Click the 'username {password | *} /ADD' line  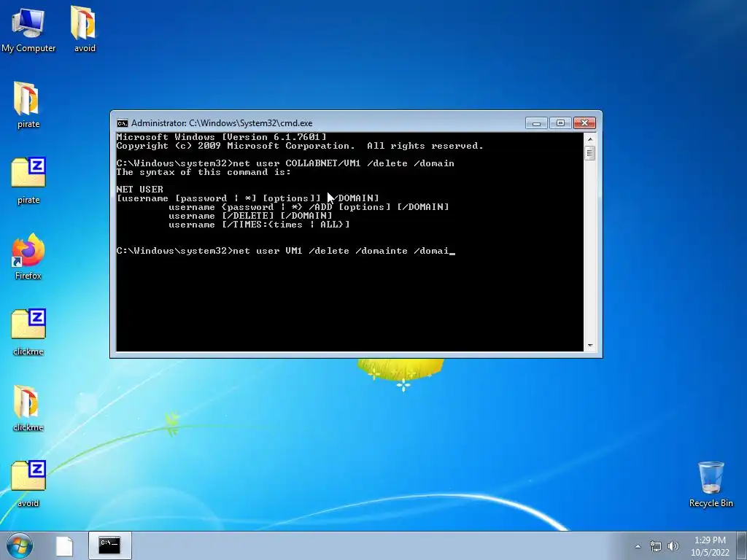[309, 207]
